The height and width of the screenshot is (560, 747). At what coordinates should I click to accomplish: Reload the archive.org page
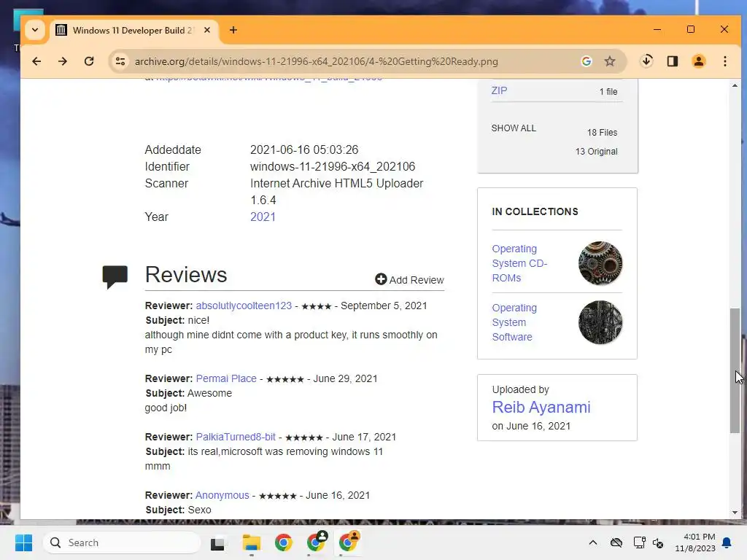pyautogui.click(x=89, y=61)
